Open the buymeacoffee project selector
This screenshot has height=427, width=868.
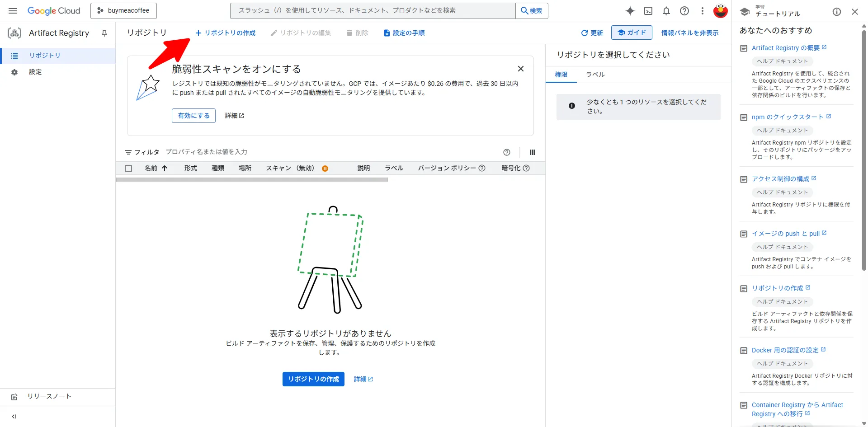click(123, 10)
